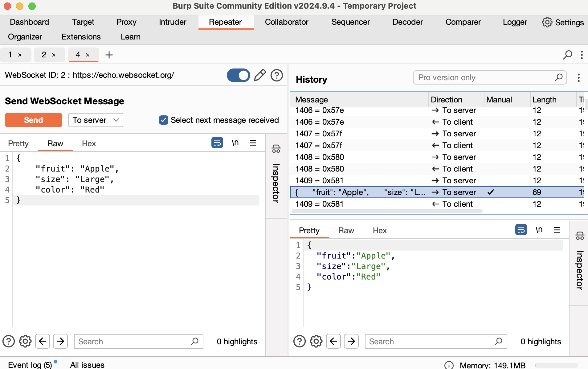Open the Proxy tab
Screen dimensions: 588x369
(x=126, y=22)
